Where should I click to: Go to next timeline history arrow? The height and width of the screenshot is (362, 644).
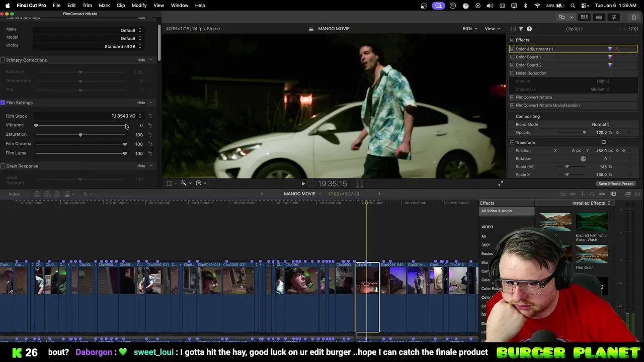click(x=379, y=194)
